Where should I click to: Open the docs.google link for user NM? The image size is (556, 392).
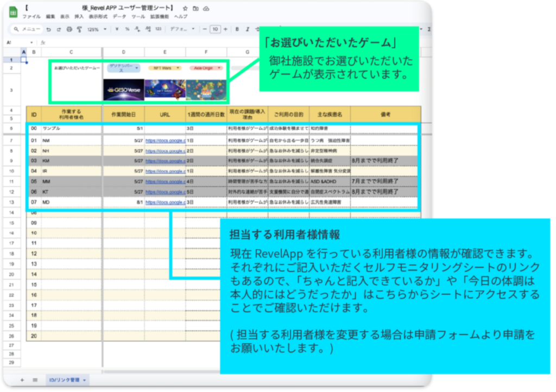pyautogui.click(x=165, y=141)
